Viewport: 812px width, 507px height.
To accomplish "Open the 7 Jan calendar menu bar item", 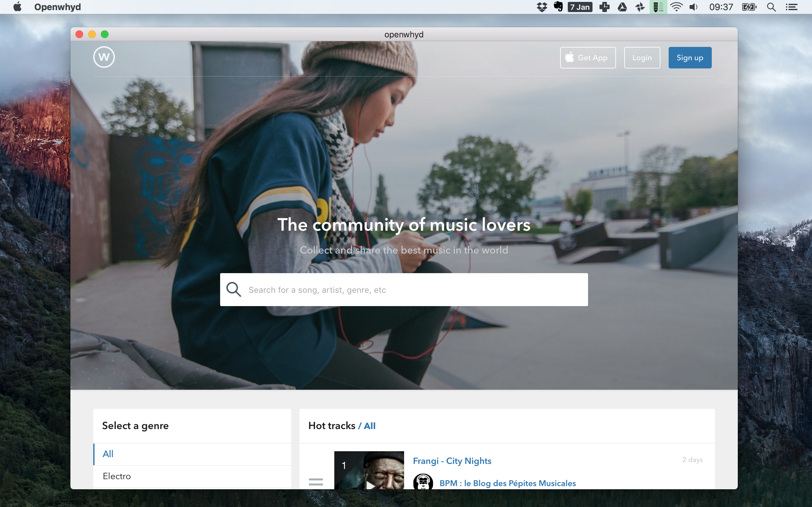I will (580, 7).
